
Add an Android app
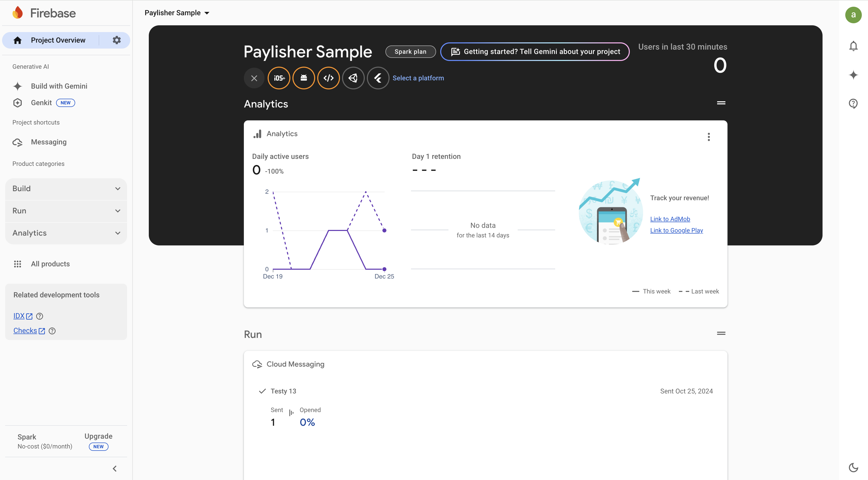click(304, 78)
